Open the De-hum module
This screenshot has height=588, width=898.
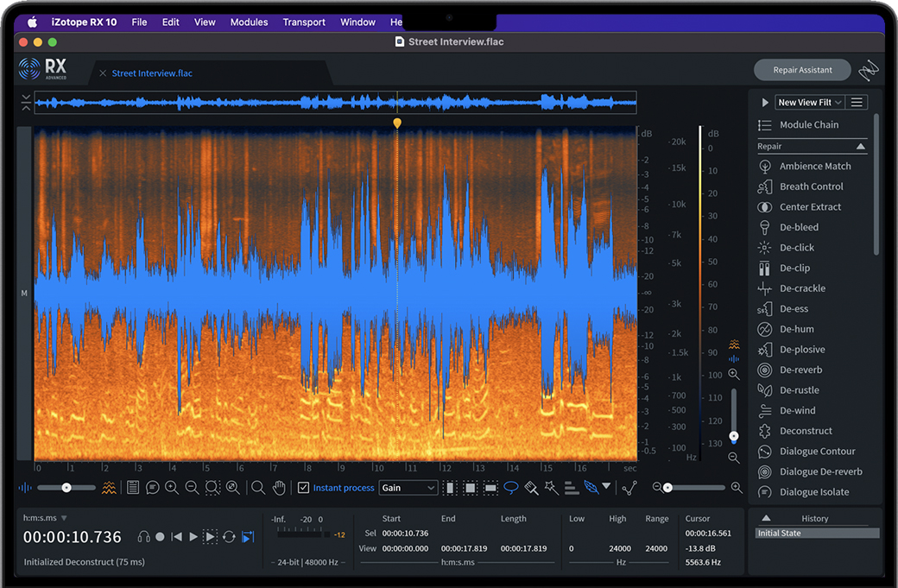click(796, 329)
